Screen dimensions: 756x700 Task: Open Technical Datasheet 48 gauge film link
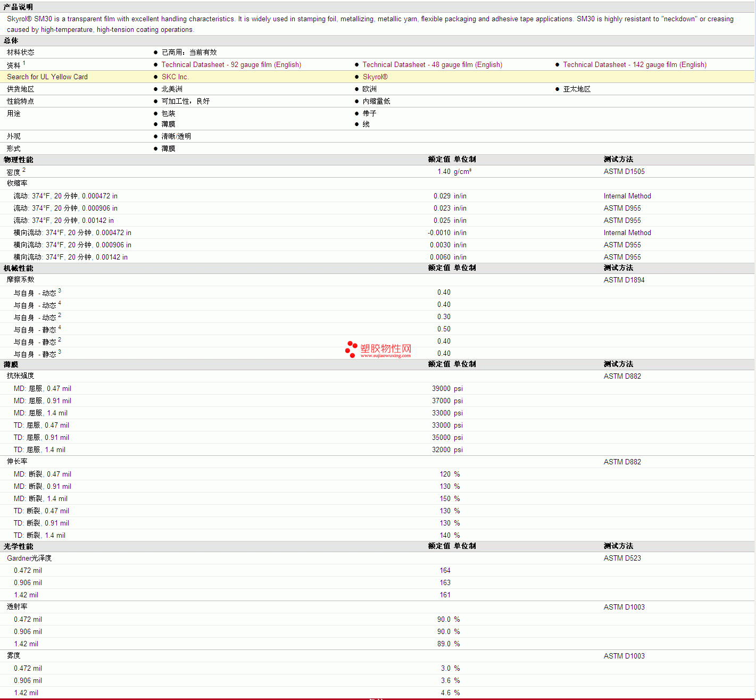(432, 64)
